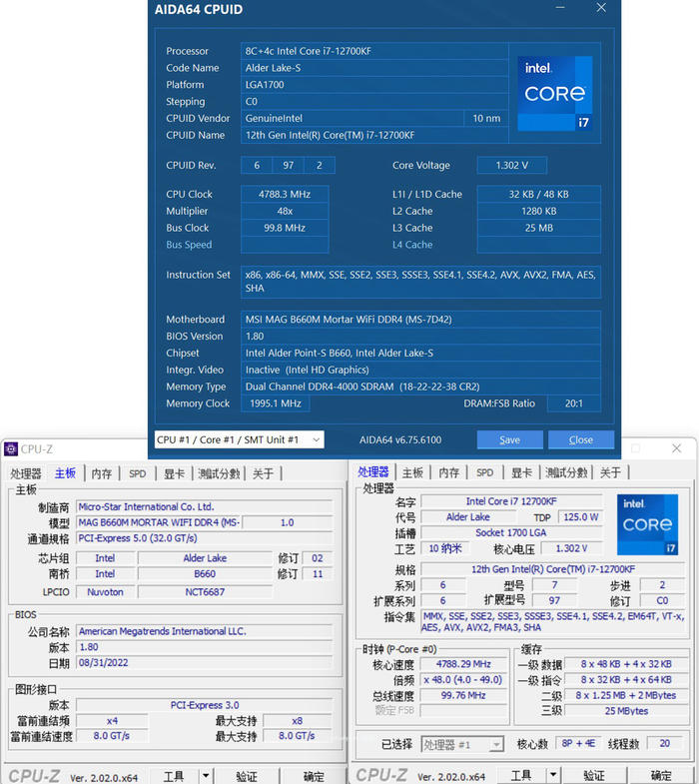Click the Processor field 8C+4c Intel Core i7-12700KF
Image resolution: width=699 pixels, height=784 pixels.
[374, 51]
